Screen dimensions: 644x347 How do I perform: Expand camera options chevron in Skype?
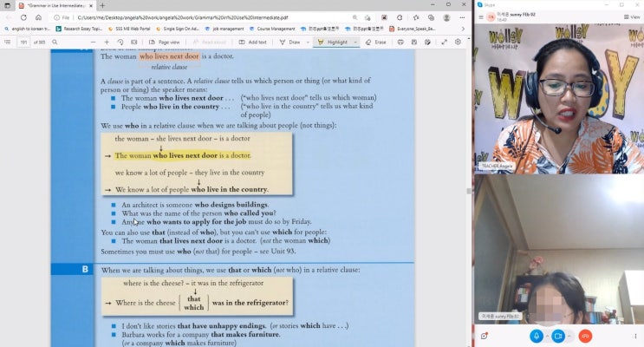click(x=569, y=336)
